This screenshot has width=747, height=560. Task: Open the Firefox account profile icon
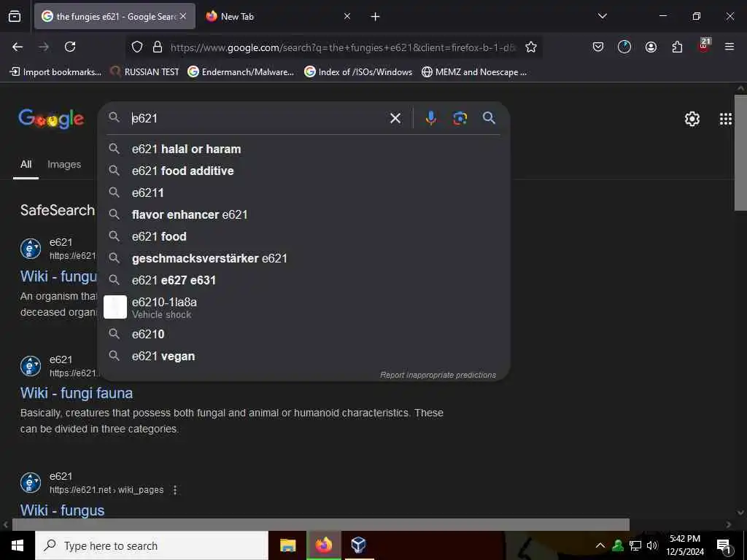coord(651,47)
